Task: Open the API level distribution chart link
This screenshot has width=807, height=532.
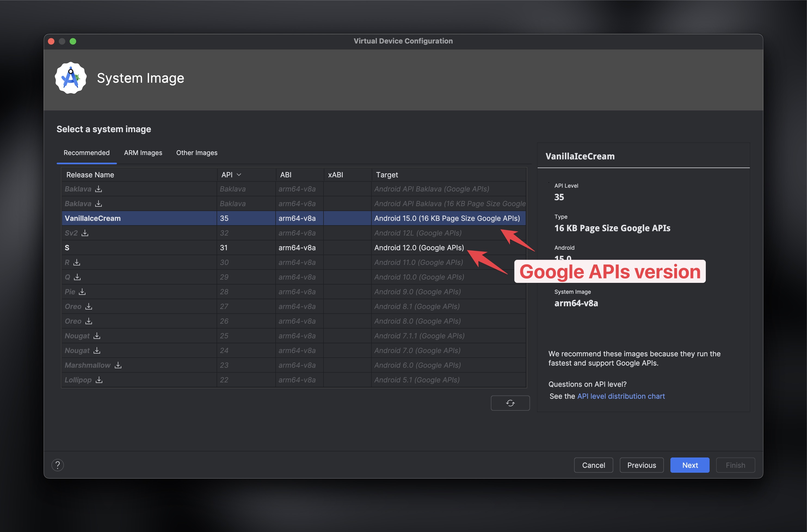Action: [x=621, y=396]
